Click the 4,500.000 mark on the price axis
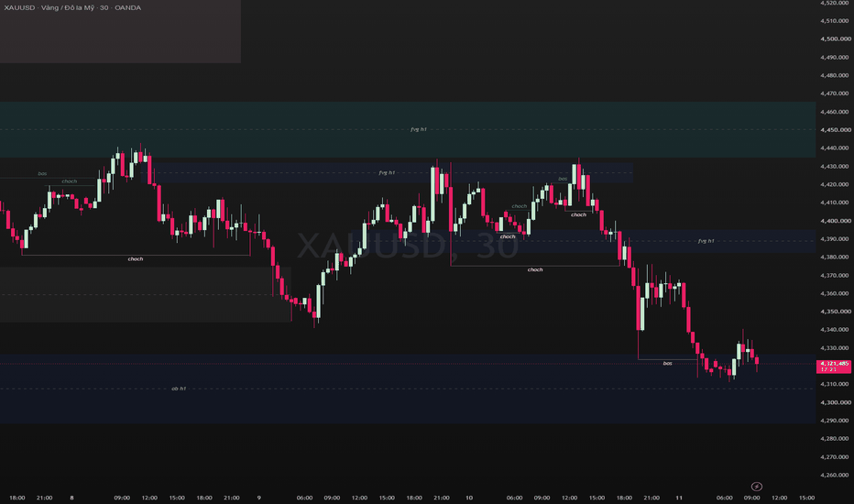Image resolution: width=854 pixels, height=504 pixels. pos(835,38)
